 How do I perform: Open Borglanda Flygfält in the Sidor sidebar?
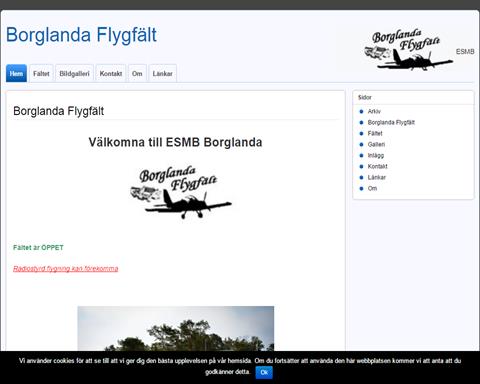coord(391,122)
